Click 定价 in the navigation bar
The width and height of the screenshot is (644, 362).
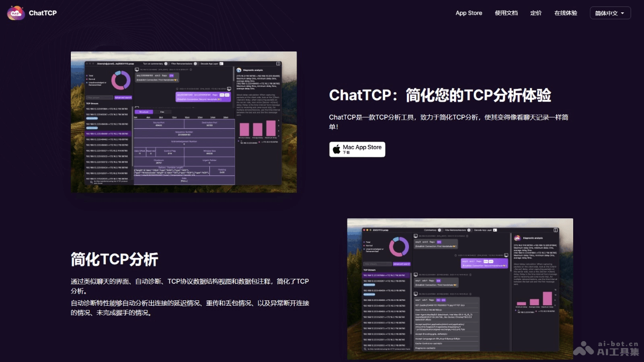pyautogui.click(x=536, y=12)
